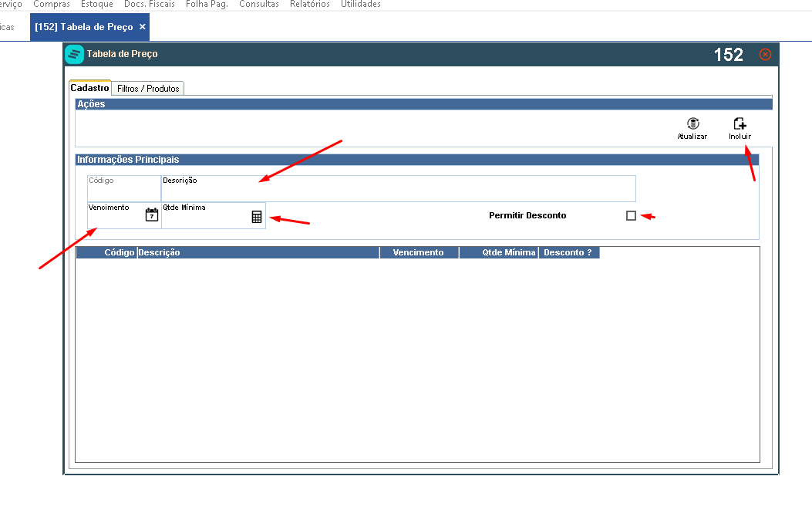Viewport: 812px width, 510px height.
Task: Click the Atualizar refresh icon
Action: [693, 123]
